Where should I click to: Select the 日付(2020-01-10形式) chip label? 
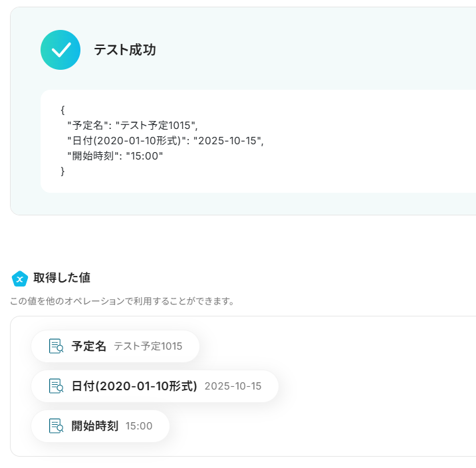(134, 386)
